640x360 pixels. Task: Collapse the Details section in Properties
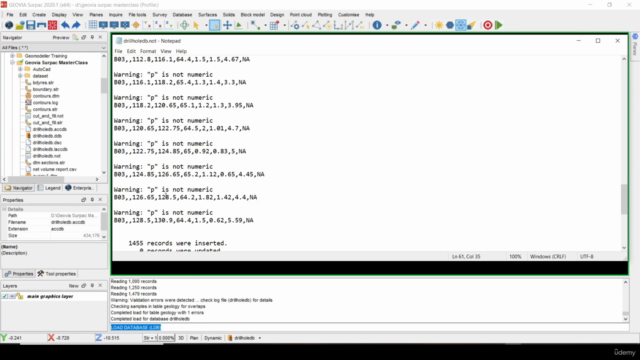tap(4, 209)
